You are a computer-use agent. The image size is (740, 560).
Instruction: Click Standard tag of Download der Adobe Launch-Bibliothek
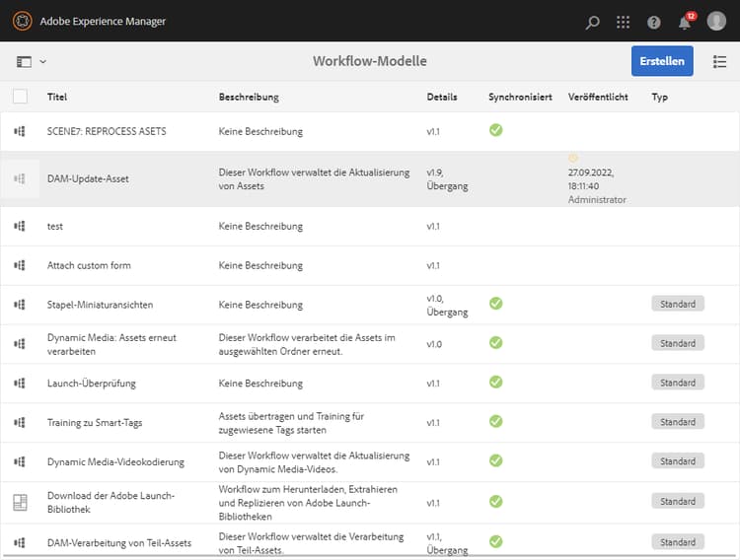pyautogui.click(x=678, y=501)
